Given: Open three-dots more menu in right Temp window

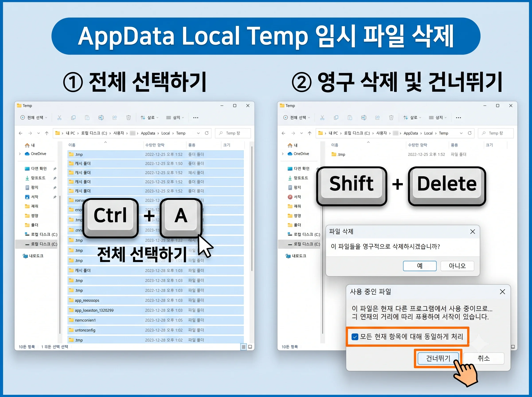Looking at the screenshot, I should tap(458, 118).
